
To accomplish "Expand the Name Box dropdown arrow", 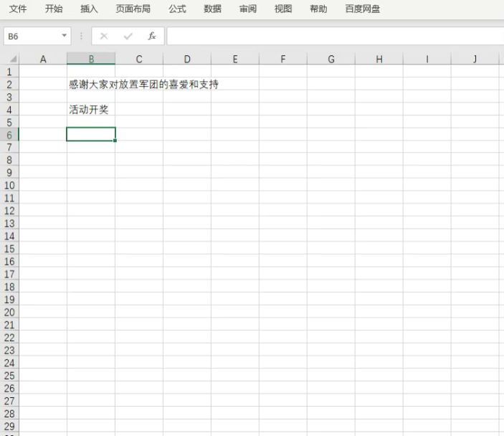I will (x=65, y=35).
